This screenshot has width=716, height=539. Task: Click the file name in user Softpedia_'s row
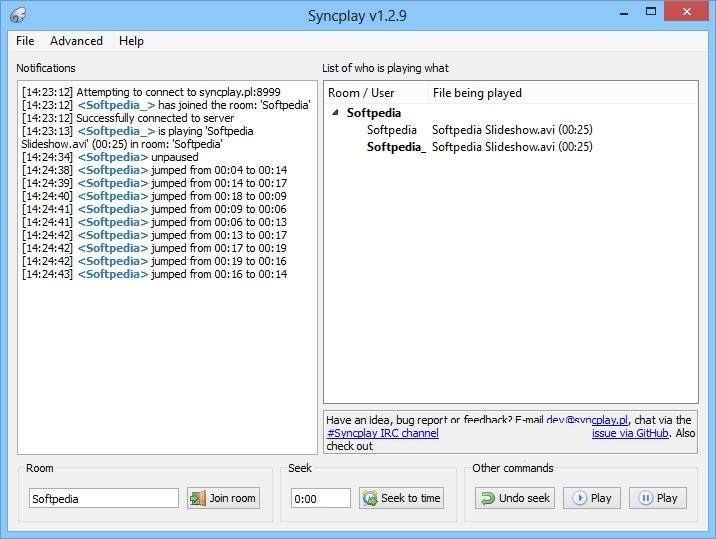[512, 147]
